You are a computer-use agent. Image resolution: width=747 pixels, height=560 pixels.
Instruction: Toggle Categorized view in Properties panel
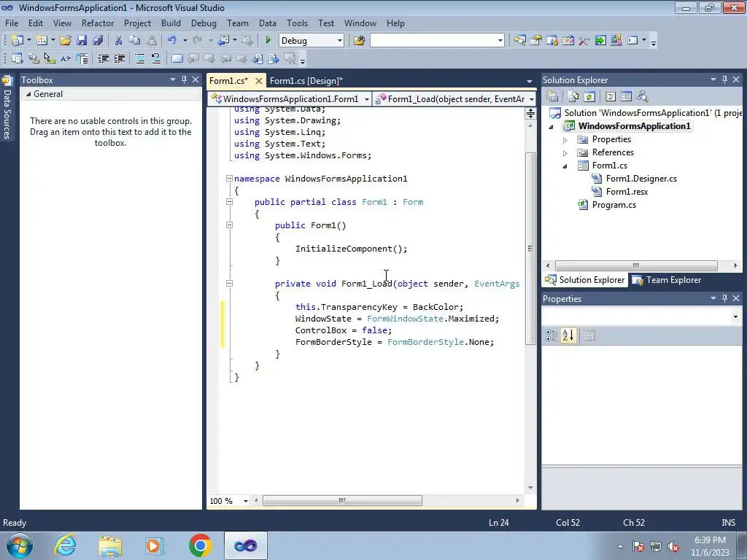coord(551,335)
